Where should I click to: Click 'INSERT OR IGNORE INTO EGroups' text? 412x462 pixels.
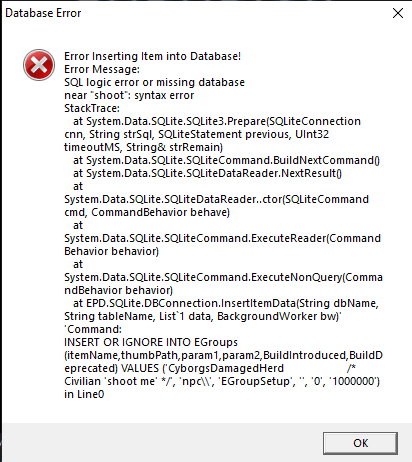pos(151,342)
